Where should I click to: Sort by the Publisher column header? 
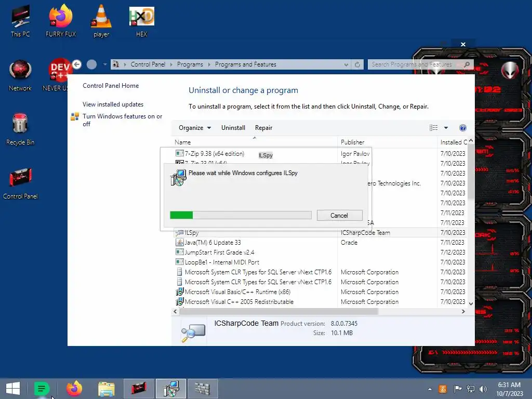pyautogui.click(x=387, y=142)
